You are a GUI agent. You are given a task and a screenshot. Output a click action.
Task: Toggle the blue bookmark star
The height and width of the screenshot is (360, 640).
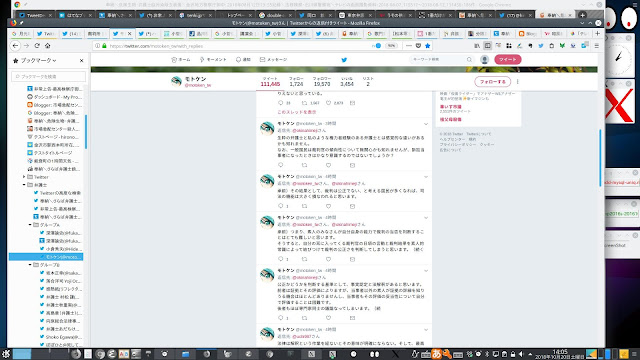[x=428, y=46]
